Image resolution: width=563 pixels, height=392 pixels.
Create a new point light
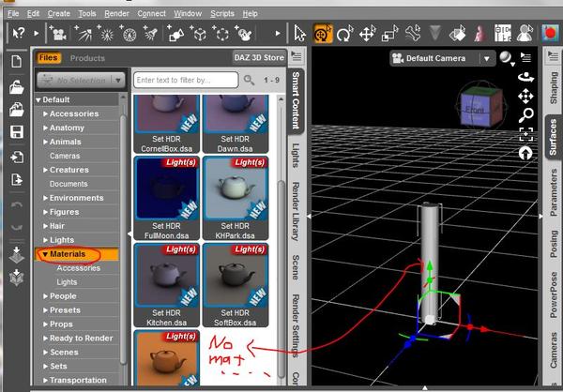pyautogui.click(x=105, y=34)
